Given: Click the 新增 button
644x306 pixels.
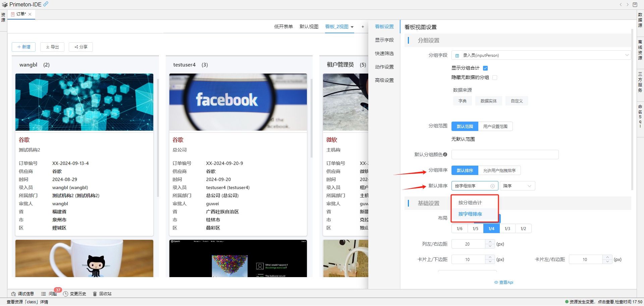Looking at the screenshot, I should pyautogui.click(x=24, y=47).
